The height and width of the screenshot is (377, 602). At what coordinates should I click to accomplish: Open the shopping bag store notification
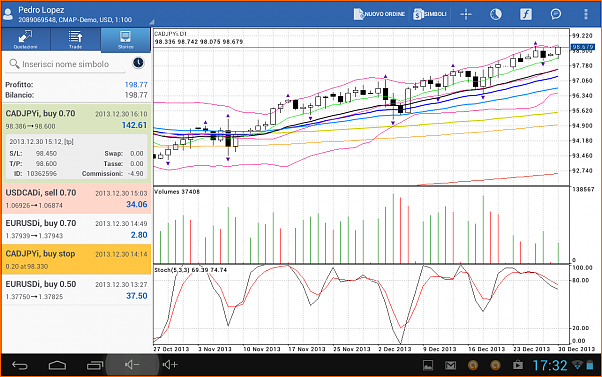coord(518,365)
